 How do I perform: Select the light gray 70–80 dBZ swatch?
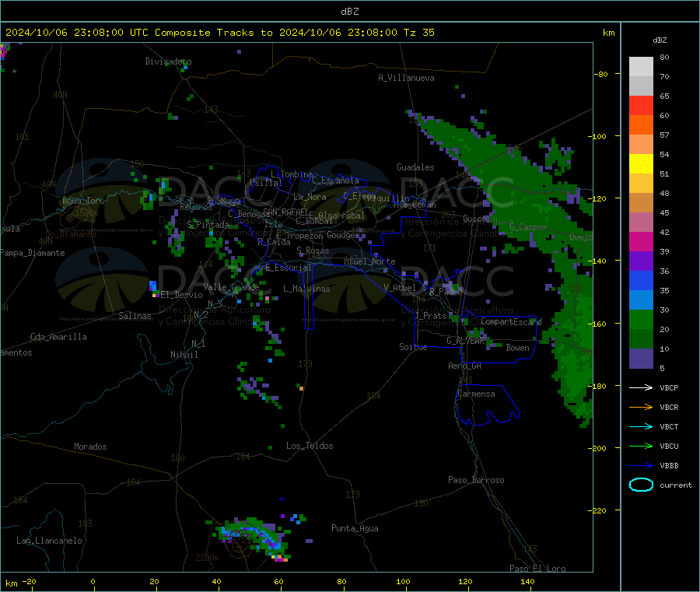pos(641,67)
